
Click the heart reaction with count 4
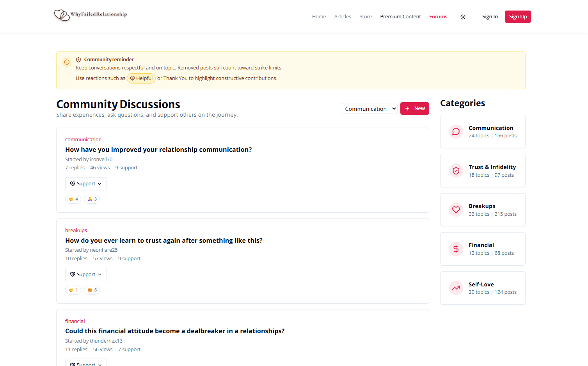coord(73,199)
